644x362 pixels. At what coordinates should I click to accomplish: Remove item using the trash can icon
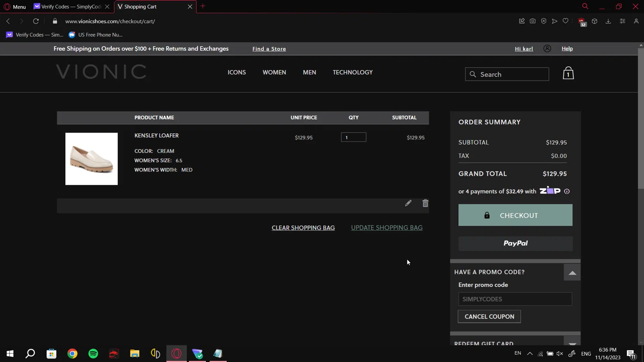425,203
